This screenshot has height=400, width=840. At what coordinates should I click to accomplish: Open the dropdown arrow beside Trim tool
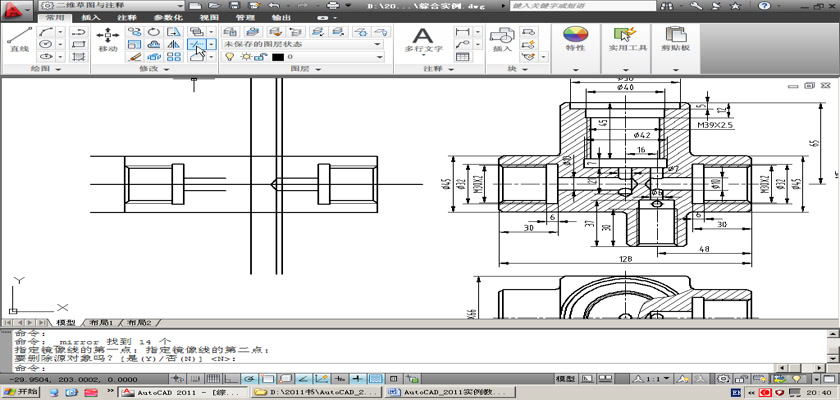(212, 44)
